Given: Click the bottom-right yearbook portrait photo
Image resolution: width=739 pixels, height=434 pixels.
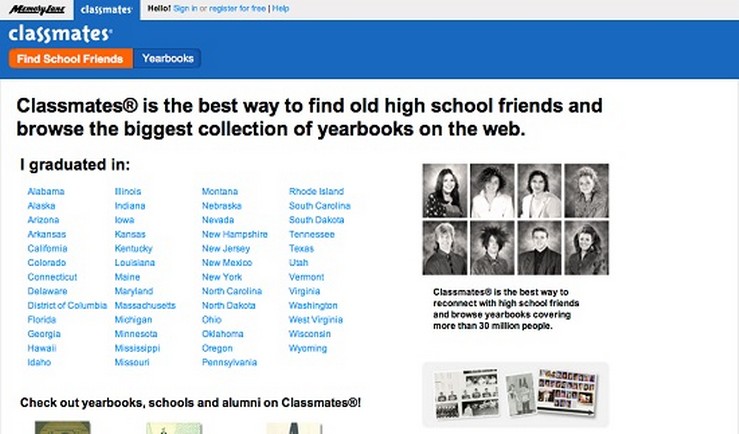Looking at the screenshot, I should click(x=585, y=248).
